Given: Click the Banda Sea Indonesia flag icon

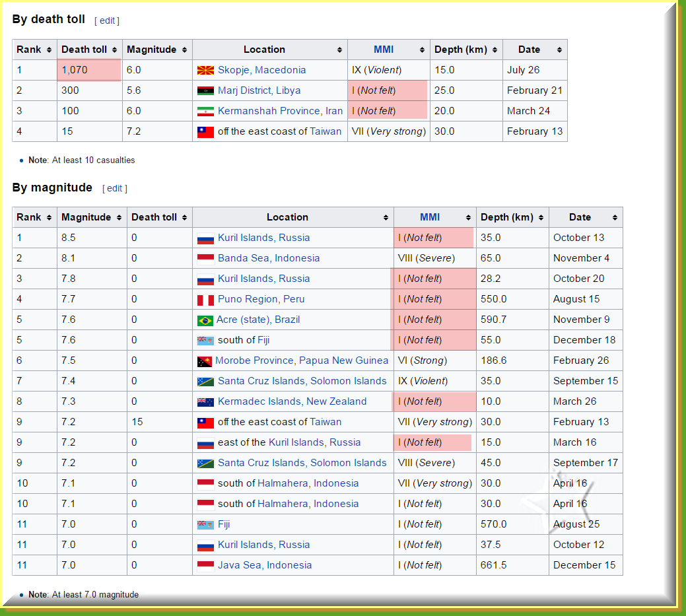Looking at the screenshot, I should coord(205,259).
